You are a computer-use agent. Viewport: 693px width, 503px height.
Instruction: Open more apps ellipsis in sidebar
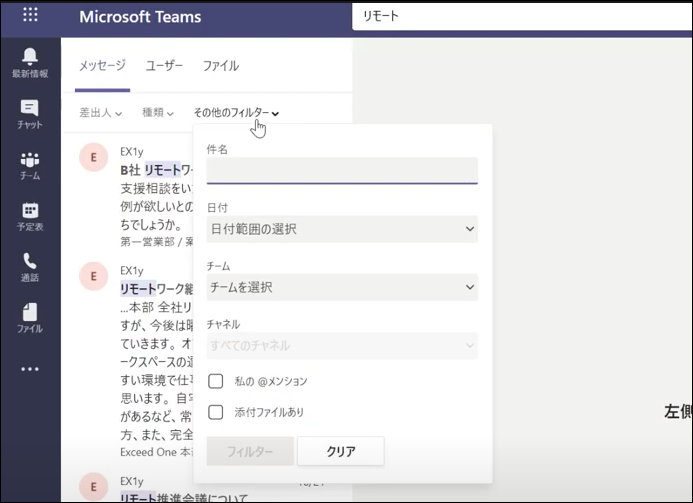[30, 369]
